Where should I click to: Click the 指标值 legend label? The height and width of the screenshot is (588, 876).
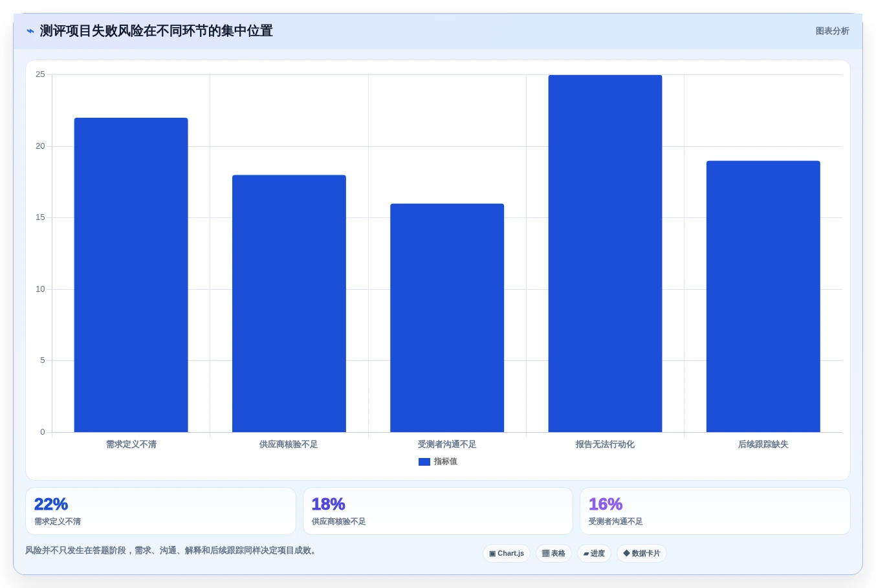446,462
